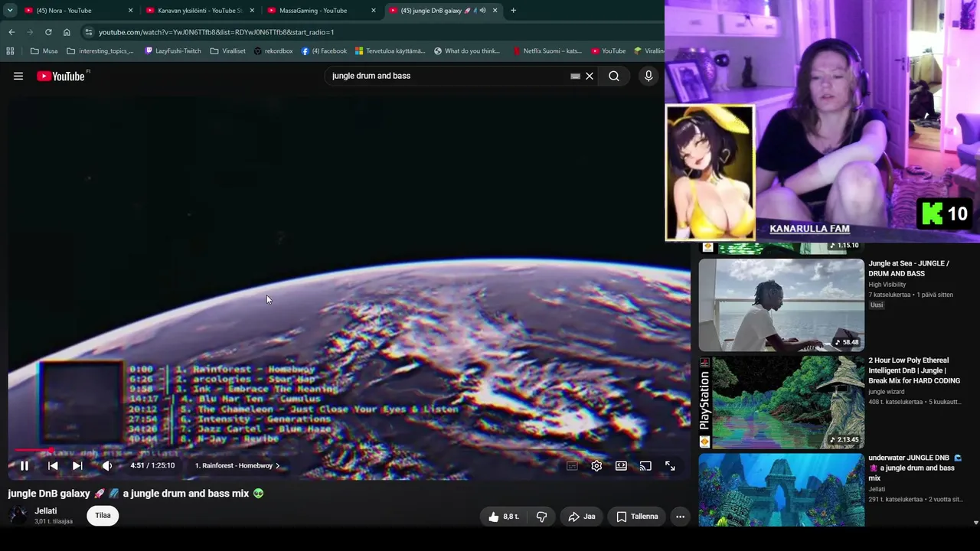Visit the High Visibility channel
The height and width of the screenshot is (551, 980).
click(887, 285)
